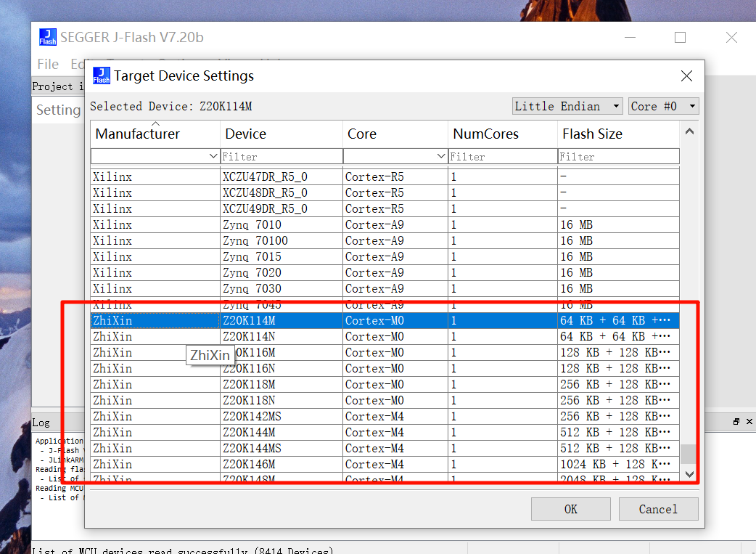
Task: Select the Z20K144M device row
Action: (x=385, y=432)
